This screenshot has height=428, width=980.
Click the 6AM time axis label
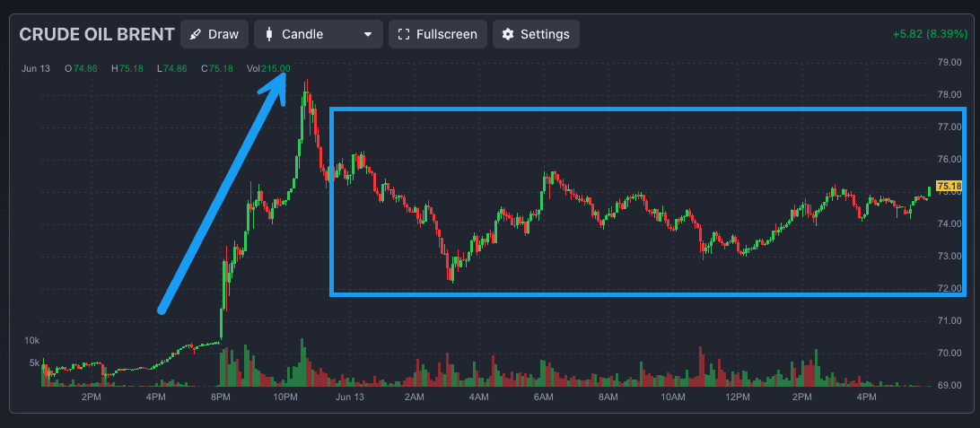point(543,397)
